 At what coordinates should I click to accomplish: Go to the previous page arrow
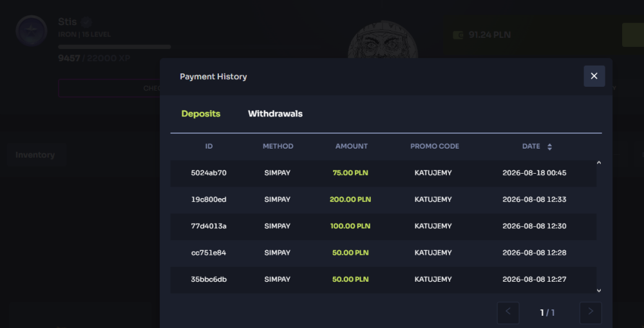point(508,313)
